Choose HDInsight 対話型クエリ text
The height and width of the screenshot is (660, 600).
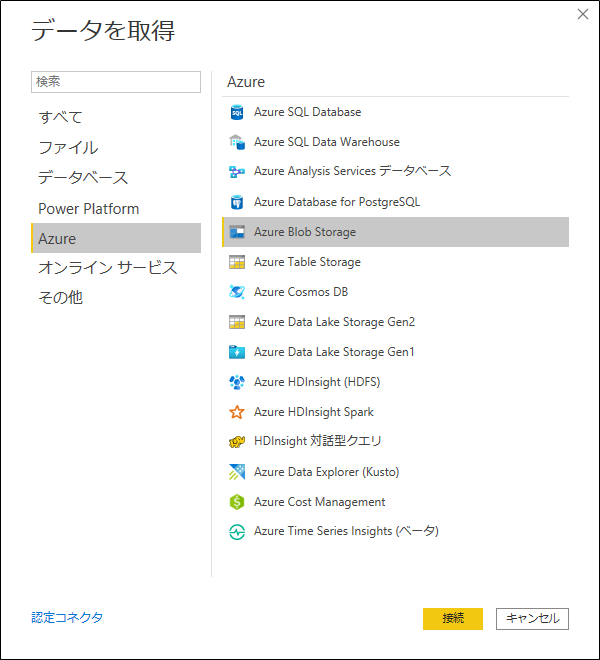pyautogui.click(x=318, y=441)
